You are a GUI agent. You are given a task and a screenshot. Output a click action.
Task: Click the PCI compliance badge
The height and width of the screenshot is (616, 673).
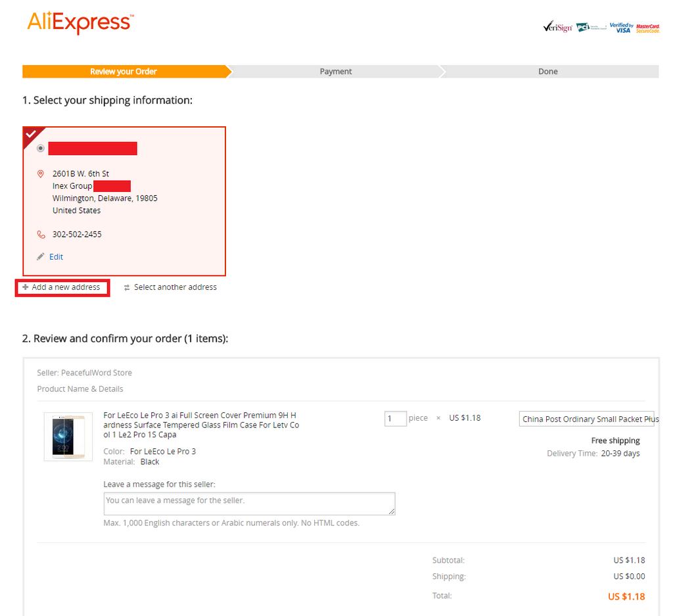(591, 28)
